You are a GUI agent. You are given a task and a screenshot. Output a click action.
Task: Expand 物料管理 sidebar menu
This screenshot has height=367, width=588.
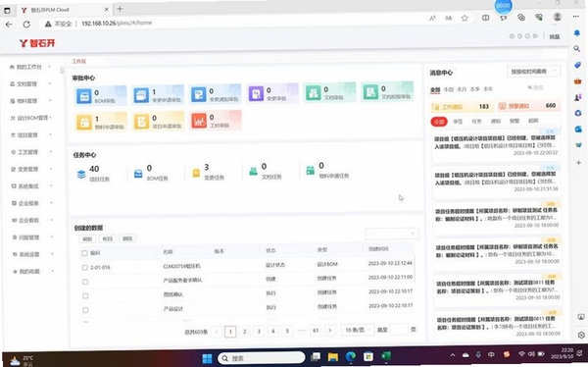[30, 101]
